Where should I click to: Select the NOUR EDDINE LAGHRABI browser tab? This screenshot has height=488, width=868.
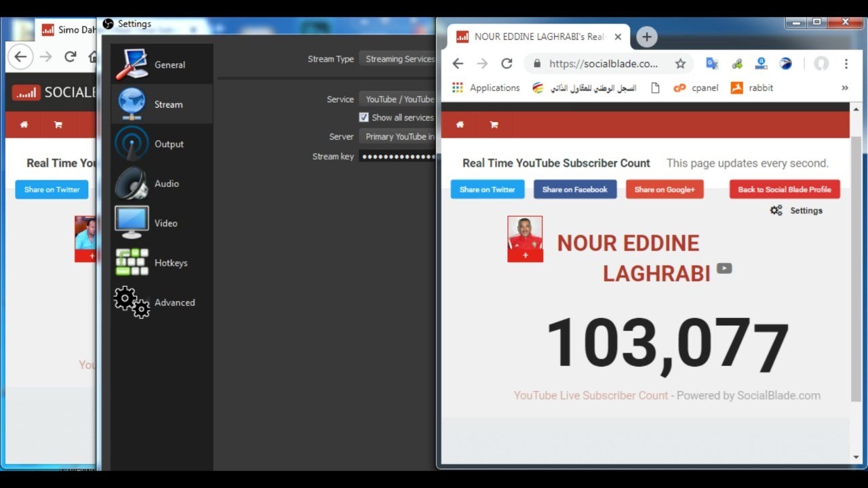[537, 37]
